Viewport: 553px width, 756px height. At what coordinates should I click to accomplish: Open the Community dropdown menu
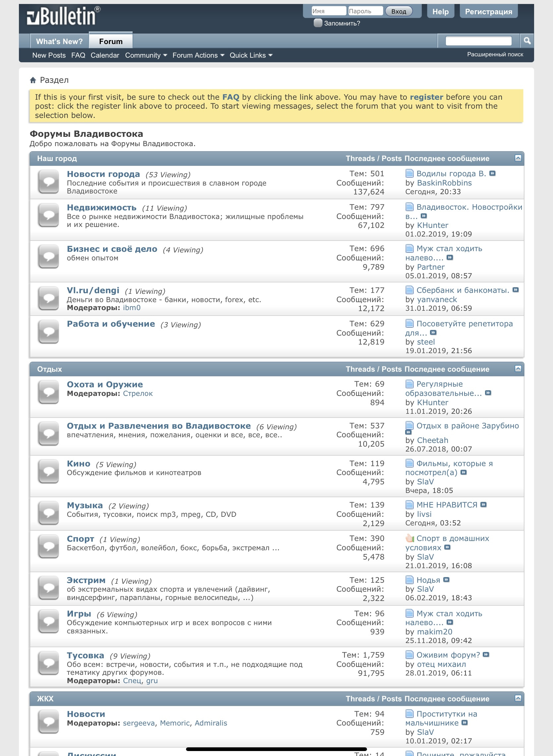click(x=146, y=55)
